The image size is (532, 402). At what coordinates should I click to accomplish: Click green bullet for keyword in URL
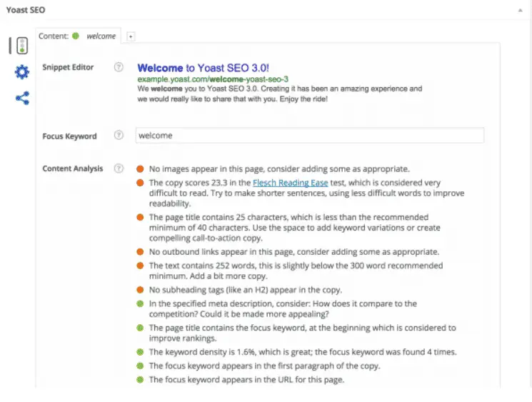tap(140, 380)
